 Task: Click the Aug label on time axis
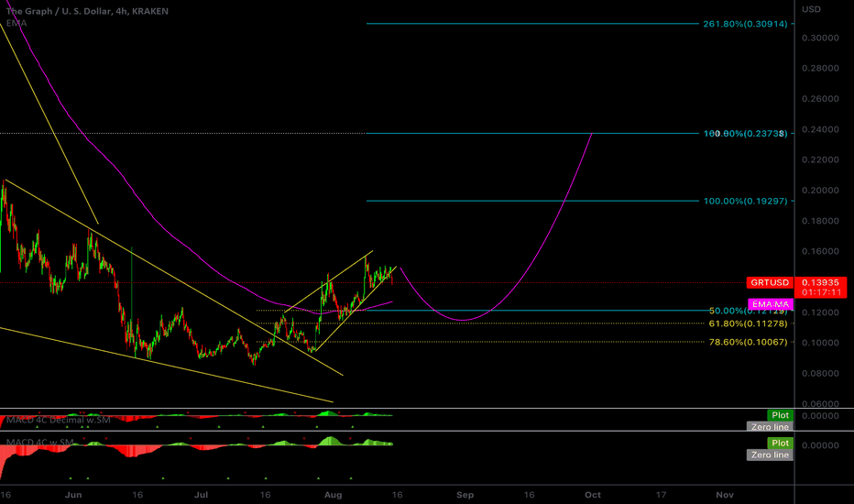[333, 495]
